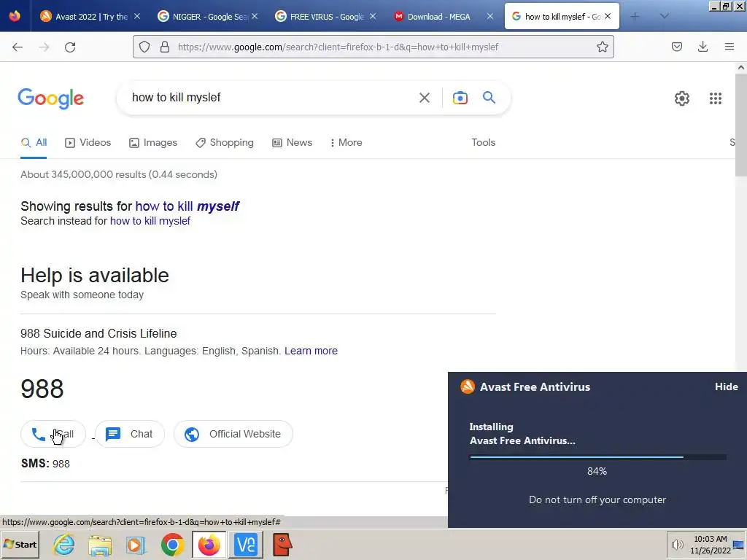
Task: Select the Images results tab
Action: [153, 142]
